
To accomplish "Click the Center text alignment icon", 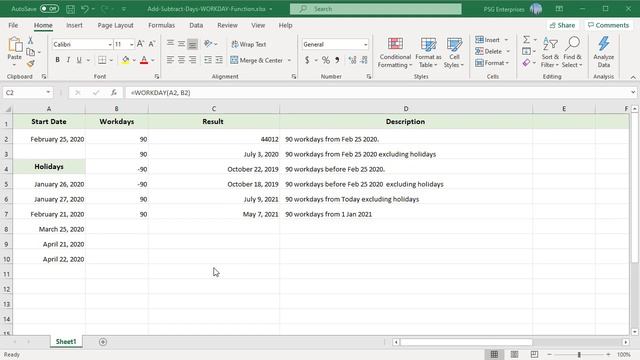I will pos(181,60).
